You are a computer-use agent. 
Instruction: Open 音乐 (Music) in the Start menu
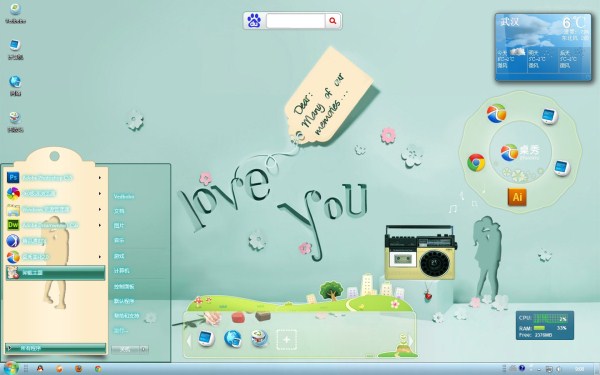(x=119, y=240)
